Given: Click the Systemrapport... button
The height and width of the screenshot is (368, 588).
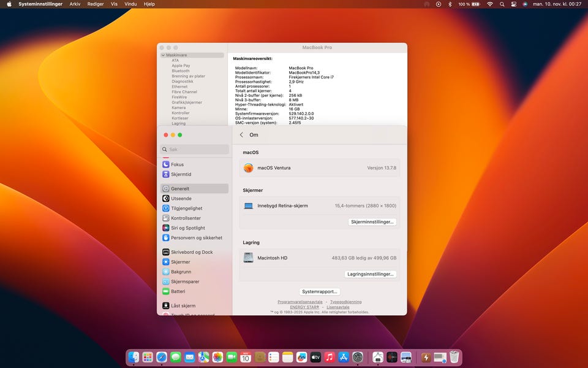Looking at the screenshot, I should pyautogui.click(x=320, y=292).
